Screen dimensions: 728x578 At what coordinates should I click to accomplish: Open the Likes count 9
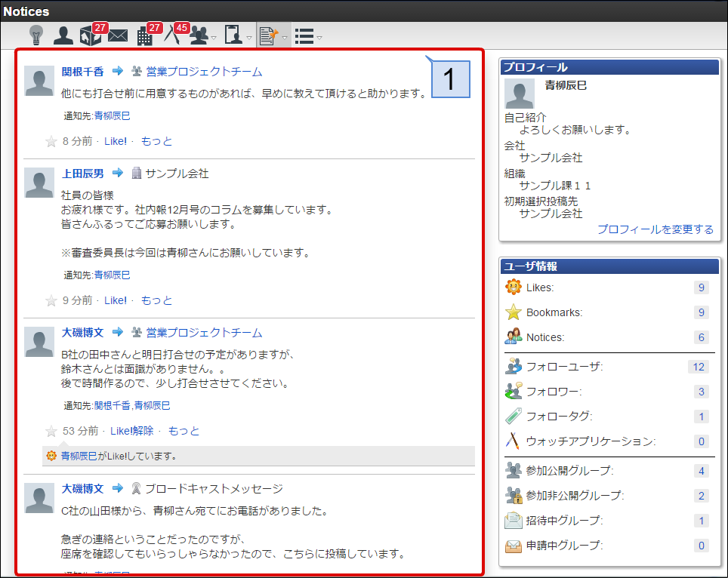click(x=701, y=287)
